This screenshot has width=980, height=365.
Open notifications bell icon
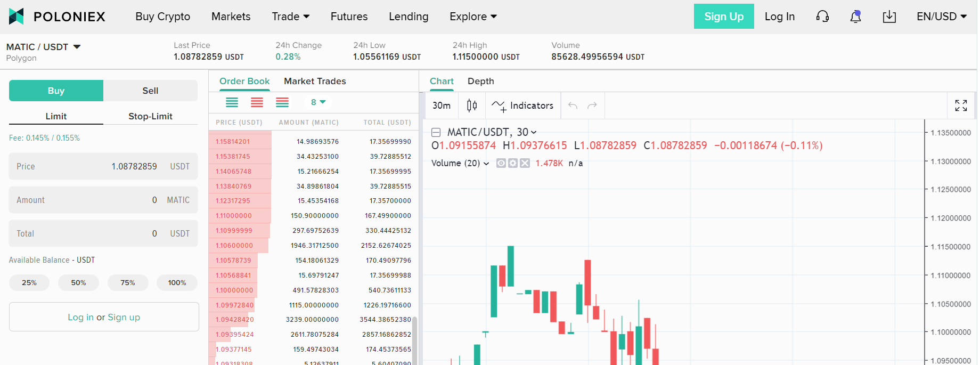tap(855, 17)
